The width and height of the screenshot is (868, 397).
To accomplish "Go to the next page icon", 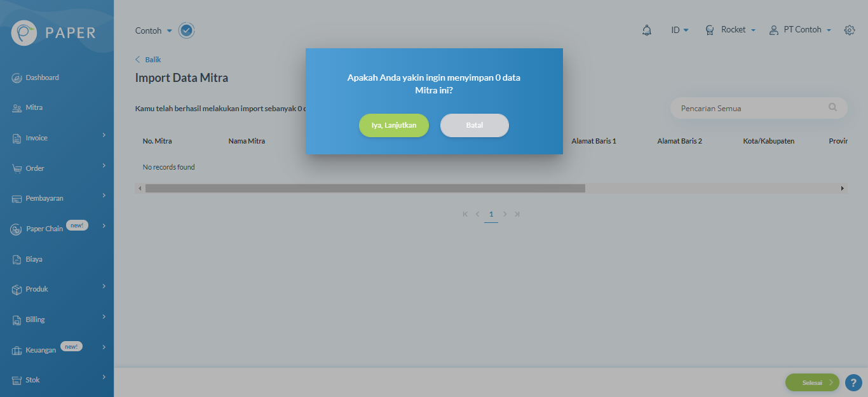I will click(x=505, y=214).
